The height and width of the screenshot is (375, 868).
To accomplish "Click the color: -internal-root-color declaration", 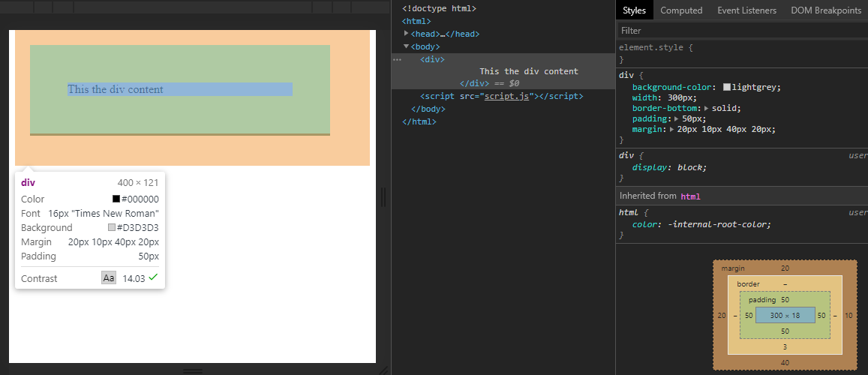I will coord(702,224).
